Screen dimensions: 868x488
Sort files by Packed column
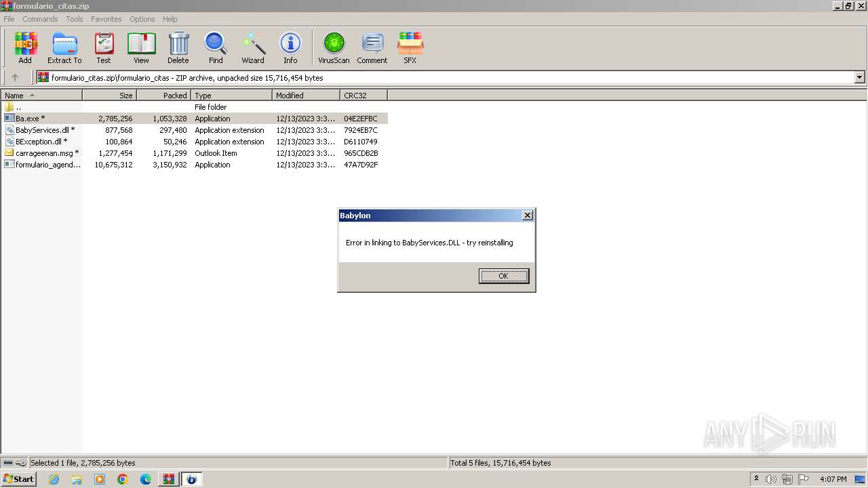(163, 96)
